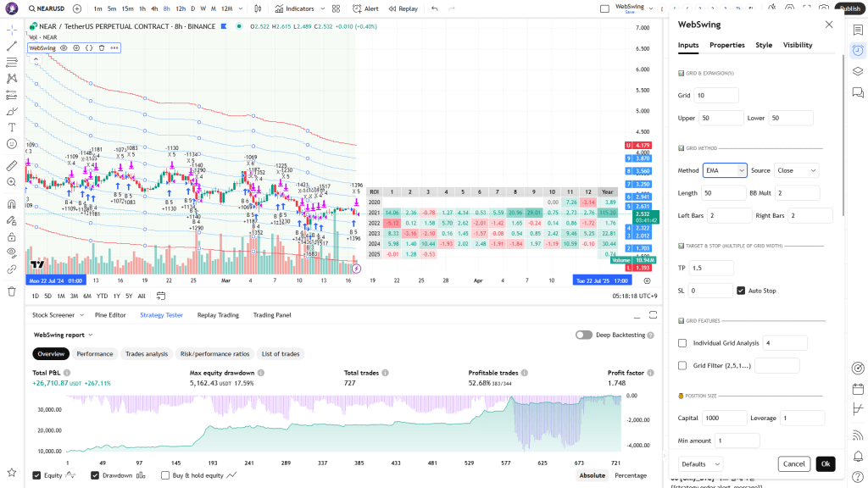Expand the Source dropdown set to Close

[x=797, y=170]
